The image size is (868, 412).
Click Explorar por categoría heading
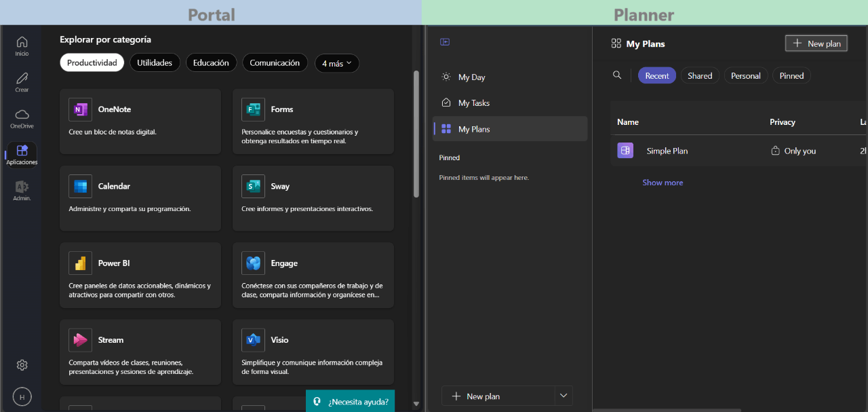point(105,39)
